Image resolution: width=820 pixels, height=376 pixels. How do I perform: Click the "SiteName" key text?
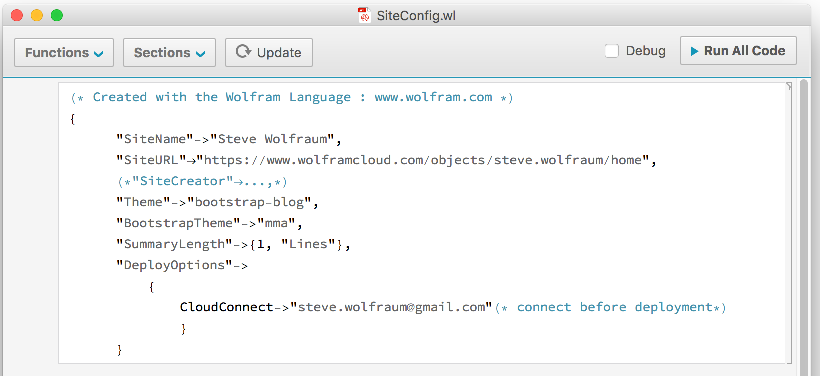pyautogui.click(x=155, y=139)
